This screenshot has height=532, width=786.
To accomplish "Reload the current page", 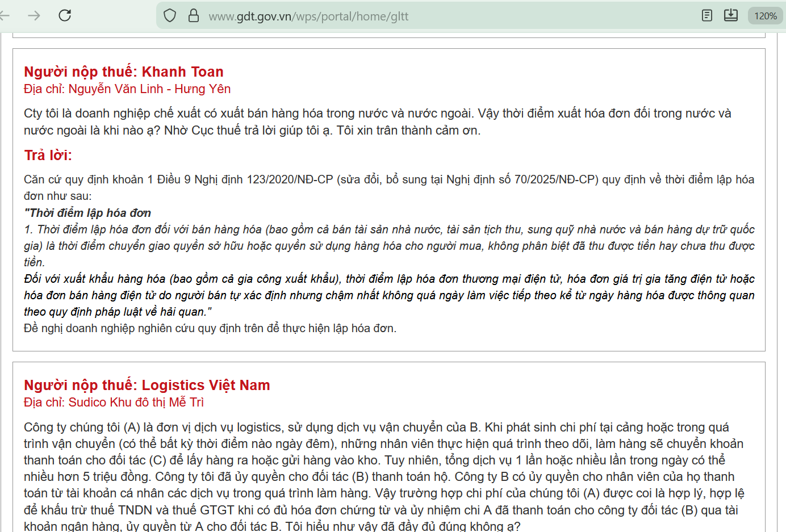I will [65, 15].
